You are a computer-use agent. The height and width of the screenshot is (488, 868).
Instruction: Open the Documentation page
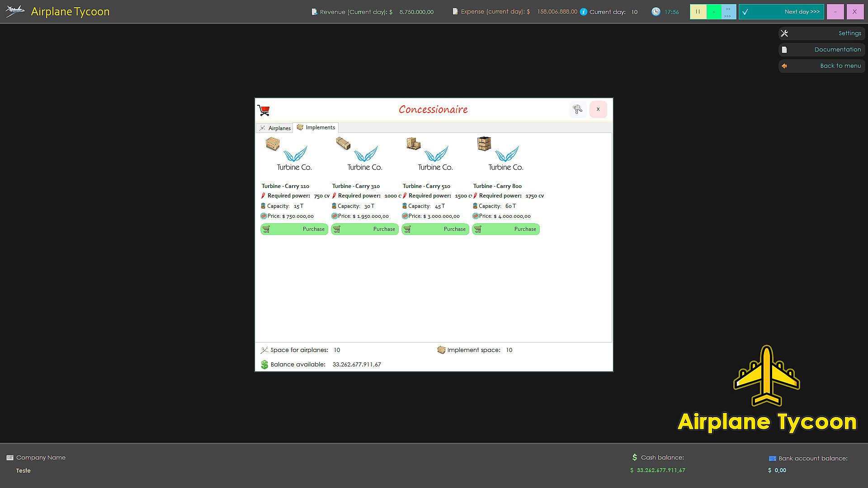(x=821, y=50)
